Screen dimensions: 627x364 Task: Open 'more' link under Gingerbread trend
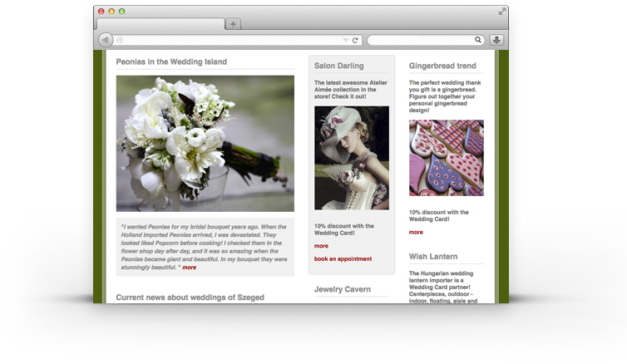pyautogui.click(x=416, y=233)
